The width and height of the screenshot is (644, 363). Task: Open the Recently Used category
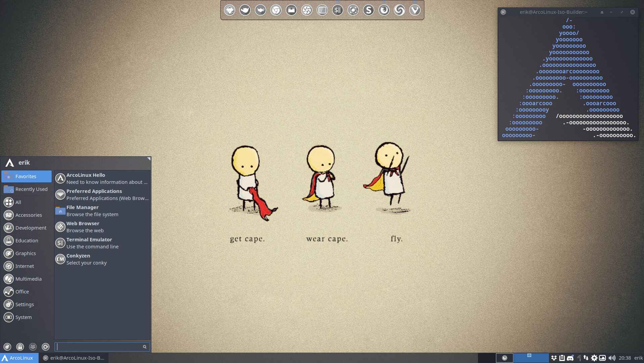(27, 189)
